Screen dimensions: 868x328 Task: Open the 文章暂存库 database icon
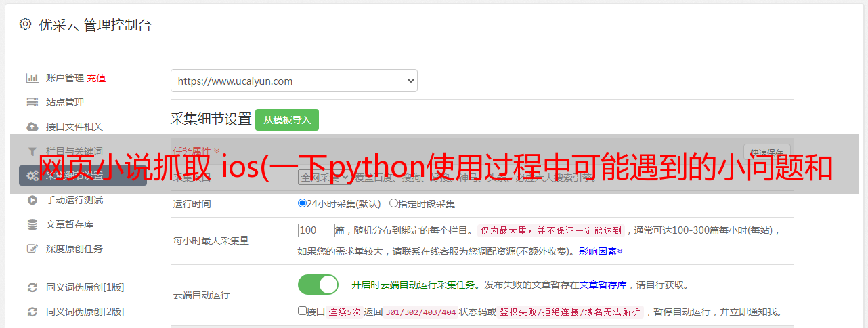(x=32, y=224)
